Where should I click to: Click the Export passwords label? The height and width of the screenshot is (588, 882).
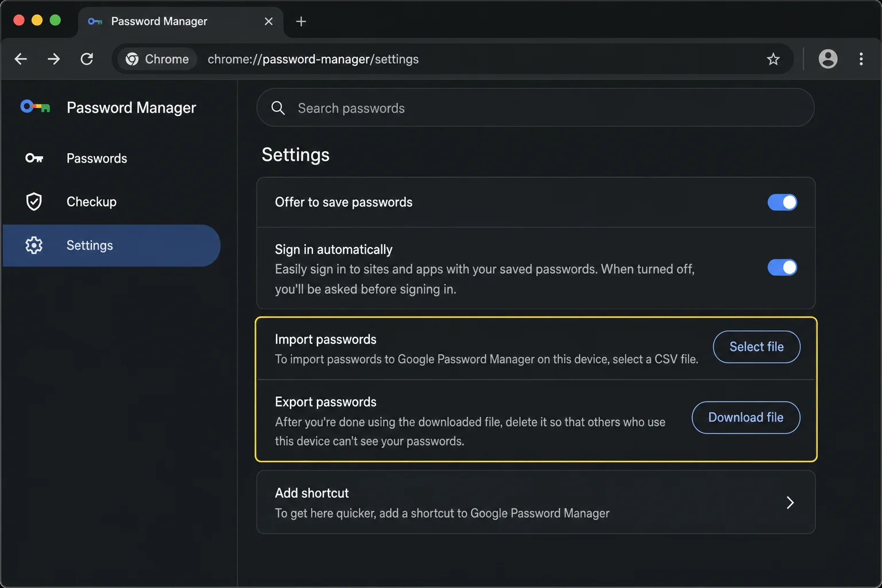click(326, 402)
